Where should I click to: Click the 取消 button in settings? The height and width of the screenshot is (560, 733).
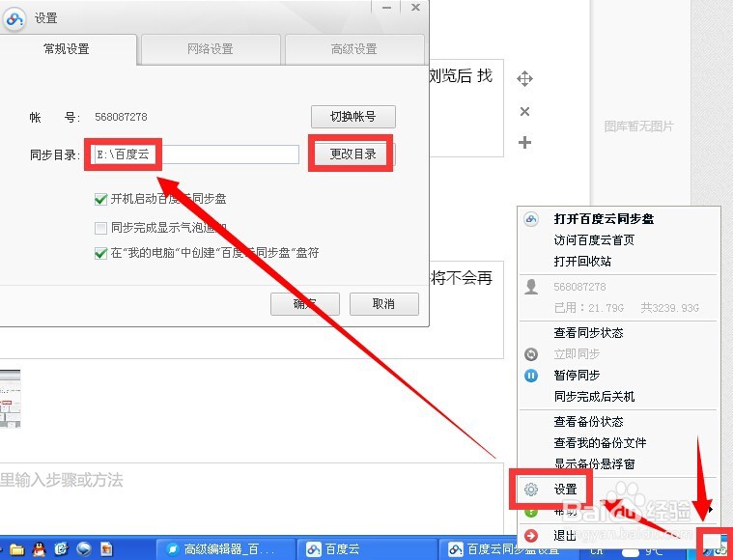(x=383, y=304)
